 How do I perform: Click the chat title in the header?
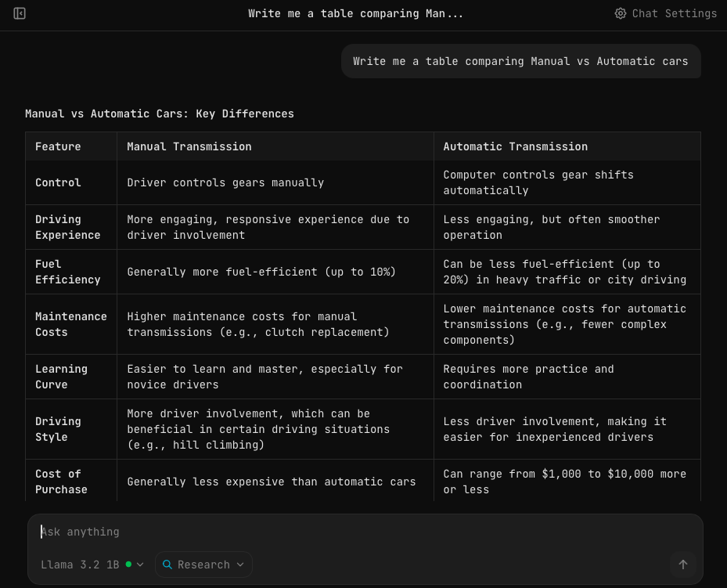[x=355, y=13]
